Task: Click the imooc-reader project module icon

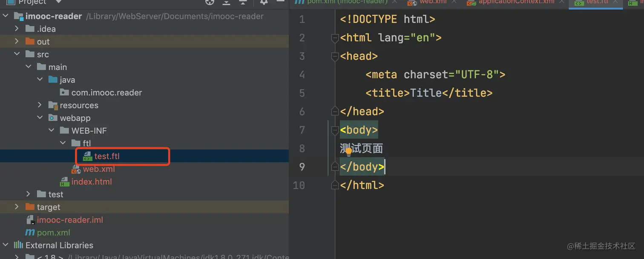Action: pos(18,16)
